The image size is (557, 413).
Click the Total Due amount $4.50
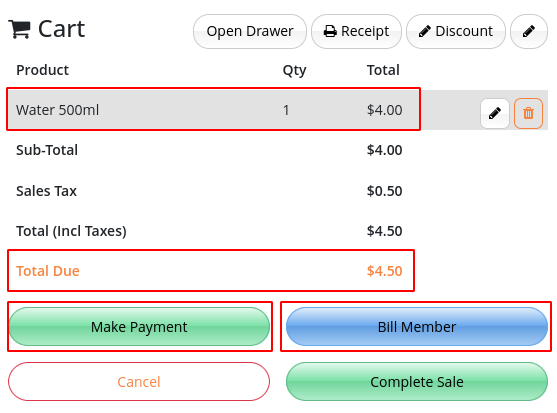click(x=384, y=271)
